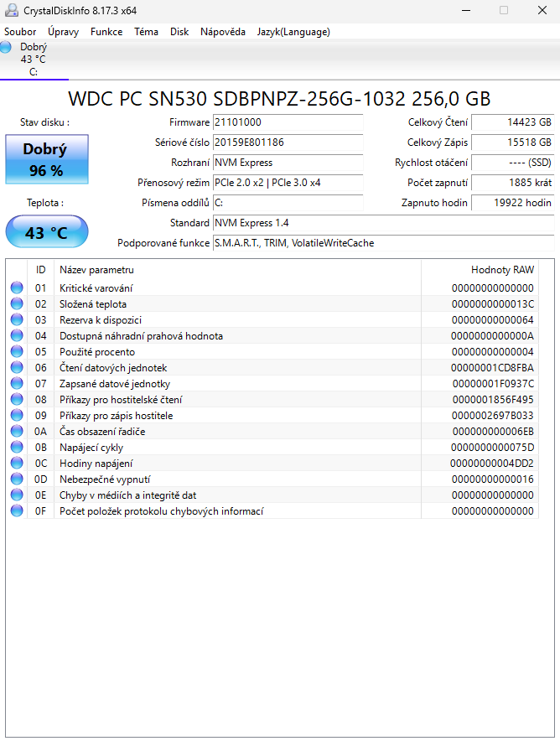This screenshot has width=560, height=741.
Task: Click the Dobrý 96 % health status button
Action: coord(47,159)
